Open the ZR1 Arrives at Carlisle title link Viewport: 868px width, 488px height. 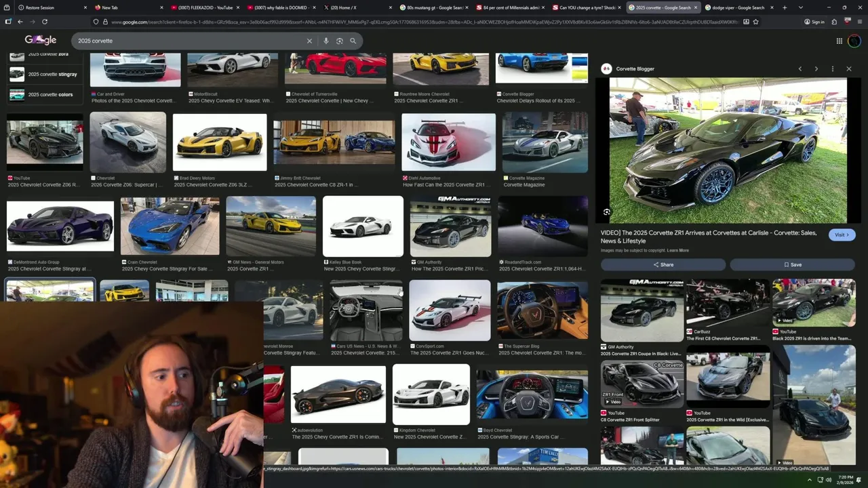click(709, 238)
